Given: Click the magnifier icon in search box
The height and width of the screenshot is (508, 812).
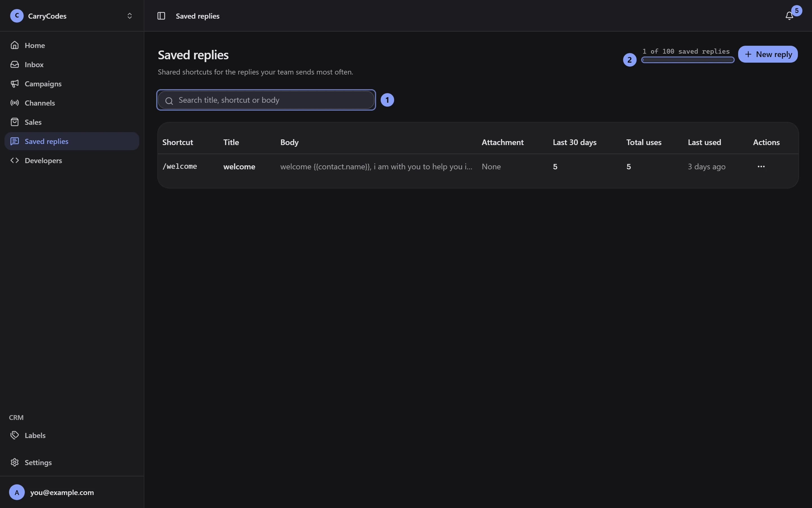Looking at the screenshot, I should coord(169,100).
